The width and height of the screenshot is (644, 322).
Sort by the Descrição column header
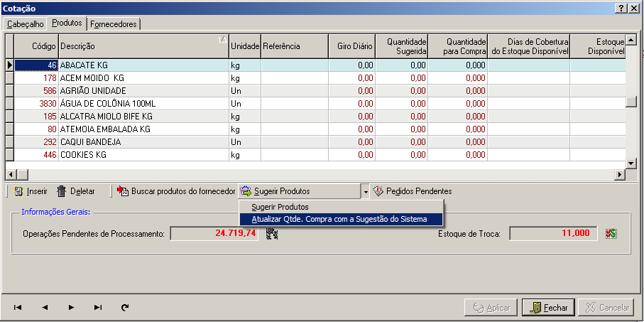tap(142, 46)
